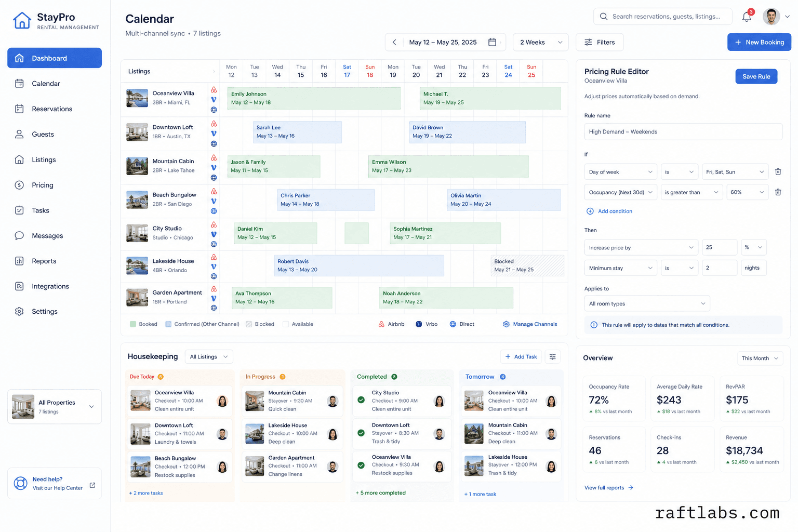Image resolution: width=798 pixels, height=532 pixels.
Task: Open Robert Davis booking block
Action: 359,265
